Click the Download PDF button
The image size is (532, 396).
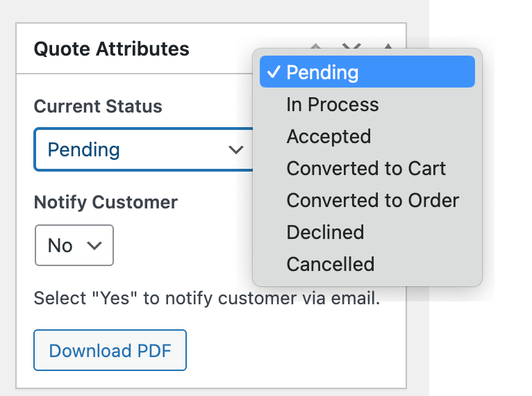click(110, 350)
